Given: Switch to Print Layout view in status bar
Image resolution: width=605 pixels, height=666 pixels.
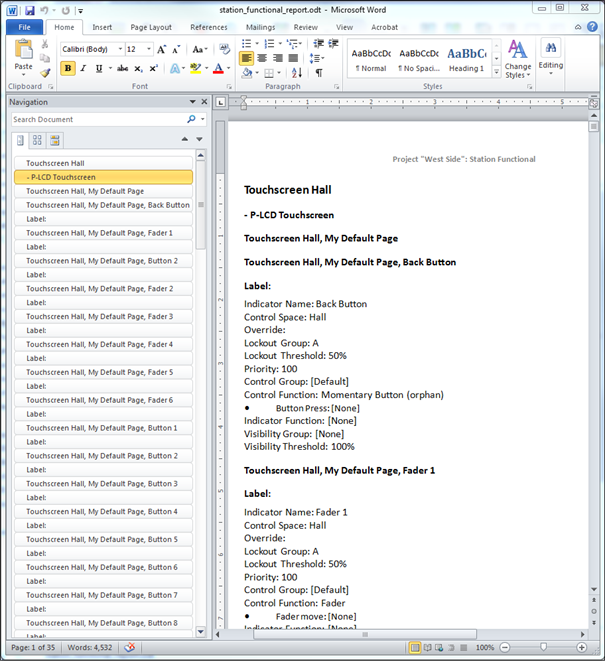Looking at the screenshot, I should tap(415, 648).
